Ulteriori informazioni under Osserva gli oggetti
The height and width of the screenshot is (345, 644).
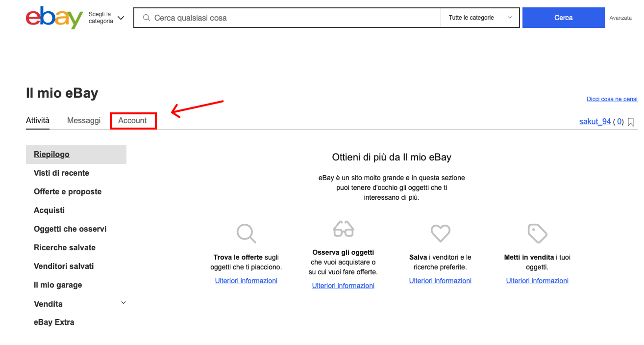343,286
